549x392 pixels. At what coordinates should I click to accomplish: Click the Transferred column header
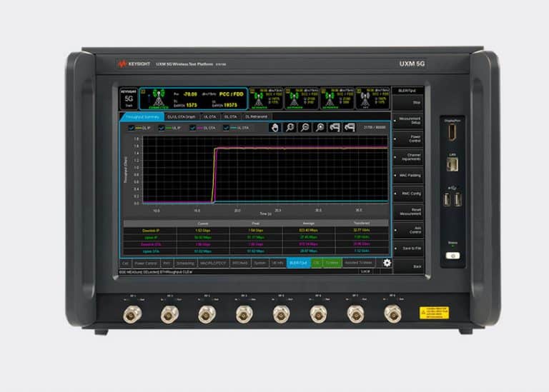coord(362,223)
